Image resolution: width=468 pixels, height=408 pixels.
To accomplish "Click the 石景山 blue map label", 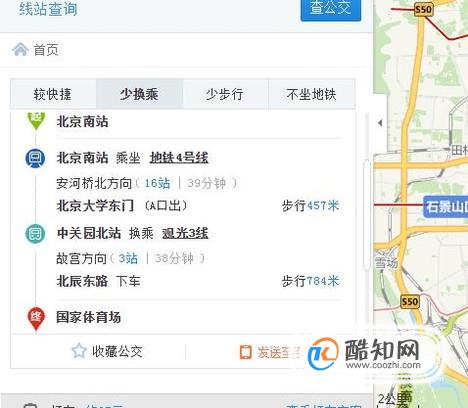I will coord(446,207).
